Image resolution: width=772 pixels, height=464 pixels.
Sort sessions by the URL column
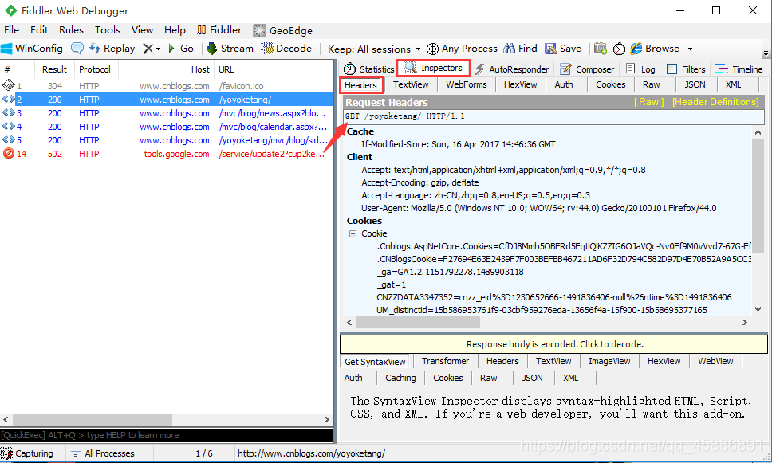[274, 69]
